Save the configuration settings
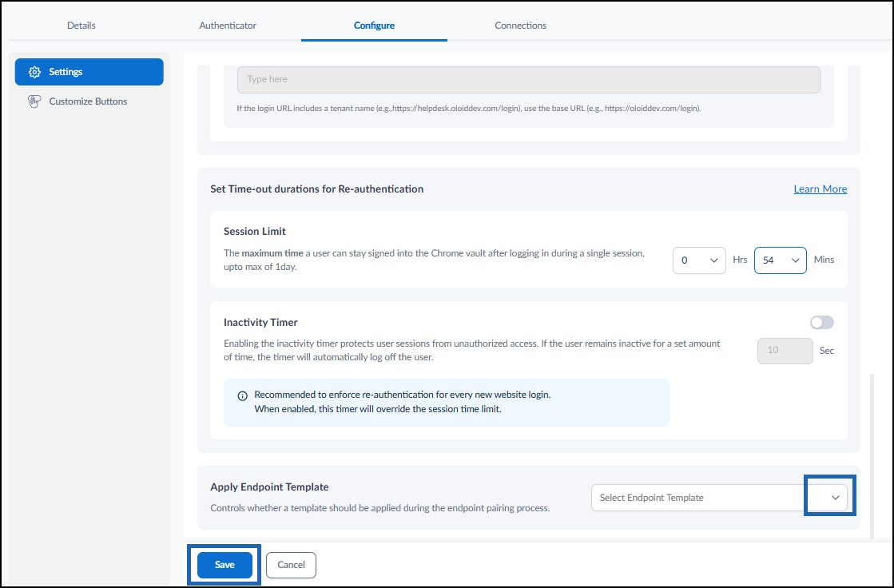 (x=224, y=565)
